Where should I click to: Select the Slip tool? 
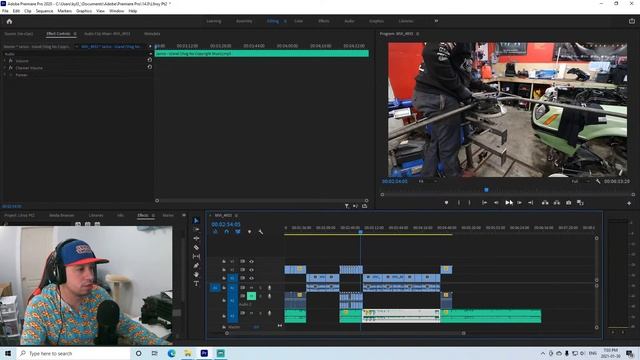pyautogui.click(x=196, y=256)
